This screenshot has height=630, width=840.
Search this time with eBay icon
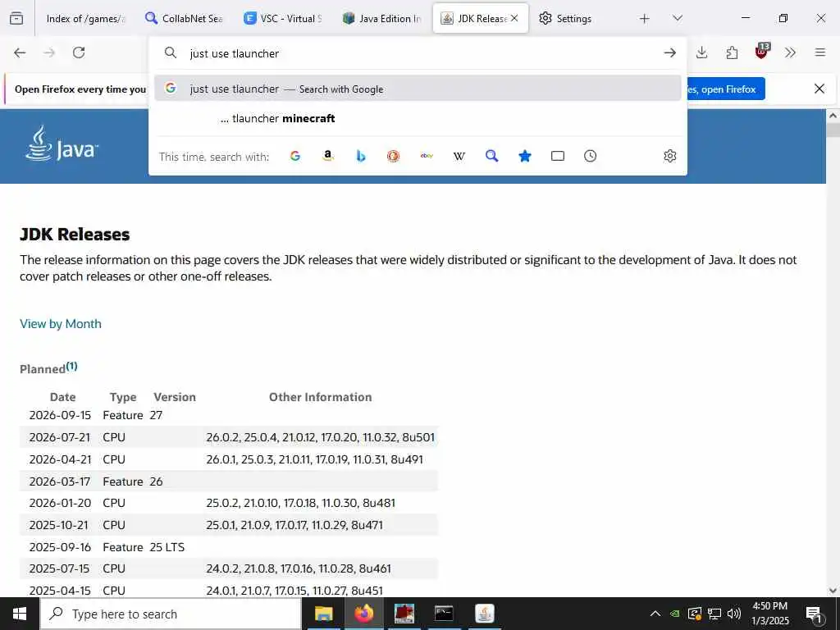click(x=427, y=156)
